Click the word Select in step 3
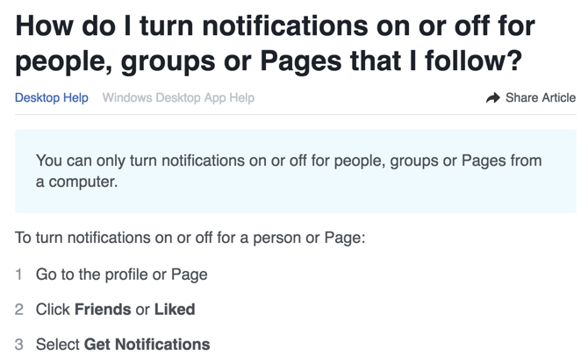588x364 pixels. tap(58, 345)
